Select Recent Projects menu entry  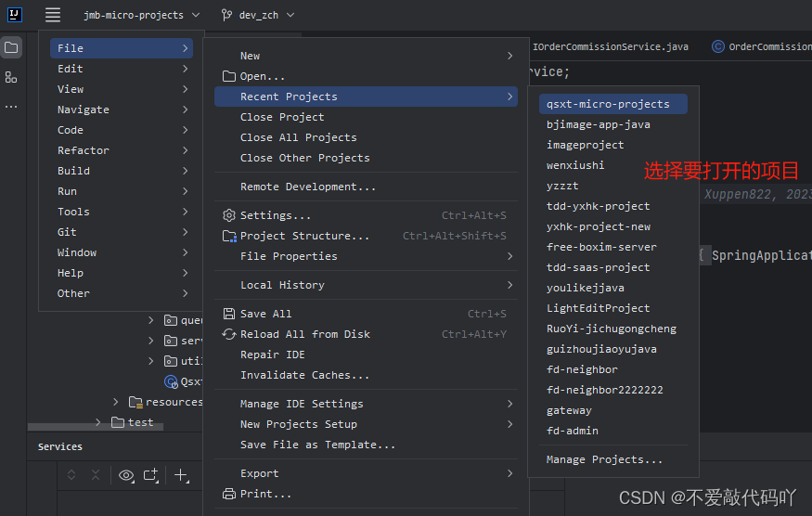pos(367,97)
